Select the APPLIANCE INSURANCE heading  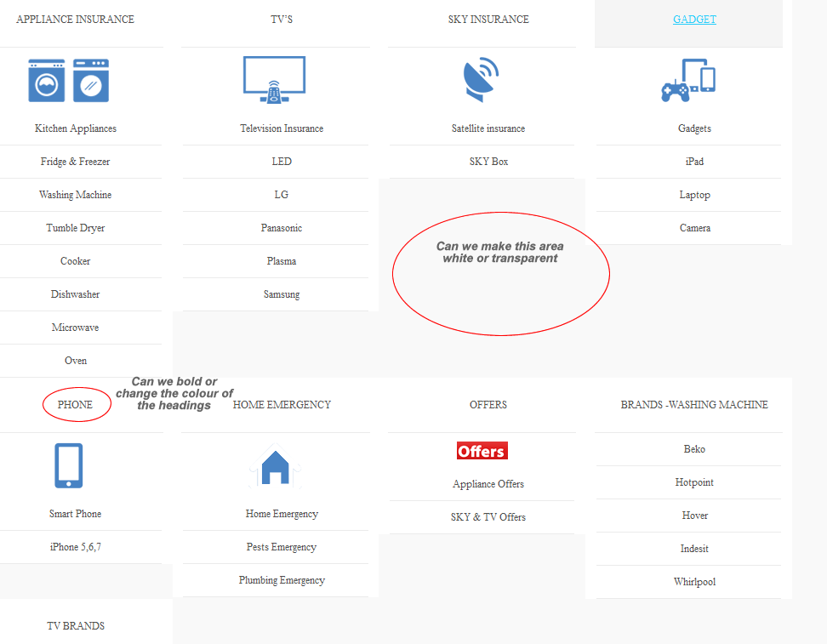pyautogui.click(x=75, y=20)
